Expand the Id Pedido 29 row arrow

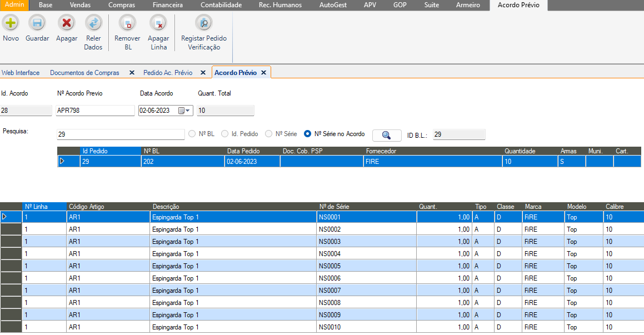[x=62, y=161]
